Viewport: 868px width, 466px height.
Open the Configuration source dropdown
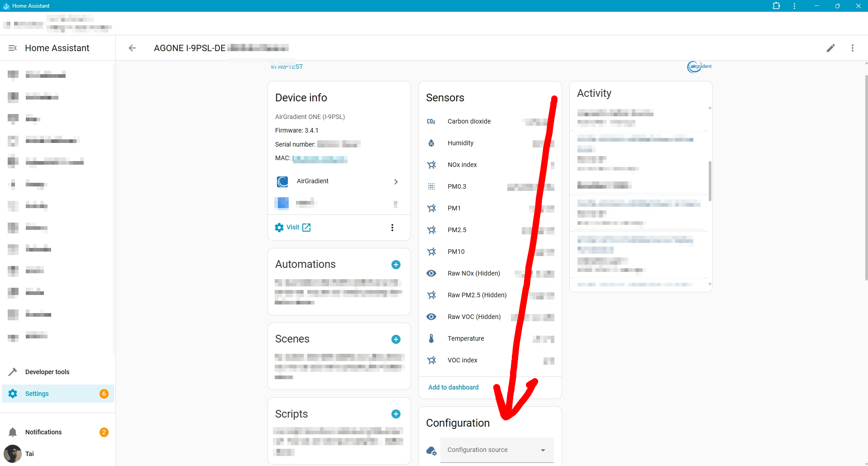496,450
